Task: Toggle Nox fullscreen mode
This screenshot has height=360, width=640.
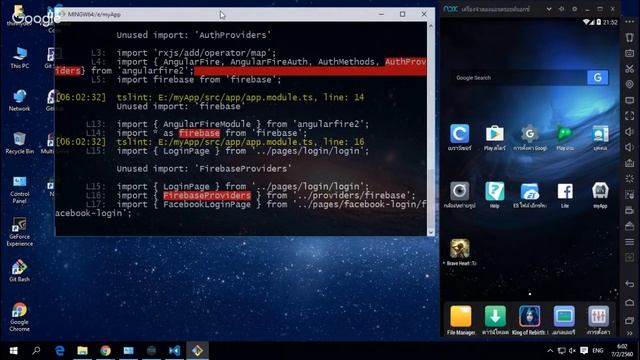Action: point(629,116)
